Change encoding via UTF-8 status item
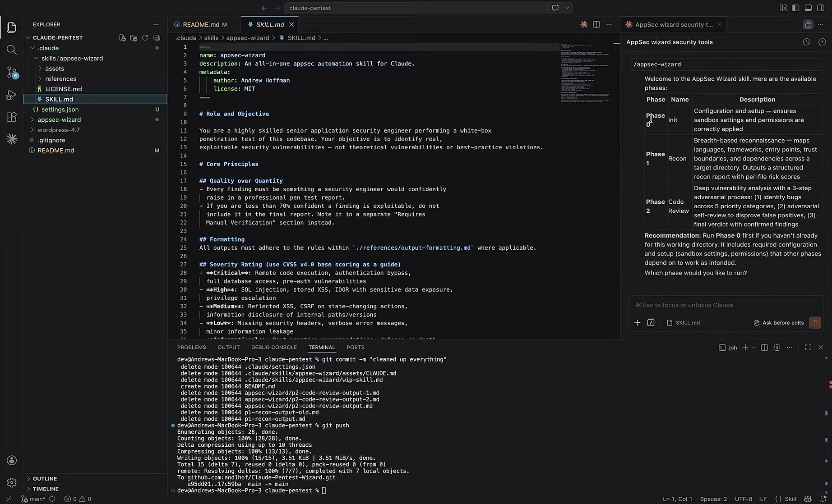The width and height of the screenshot is (832, 504). (x=744, y=499)
